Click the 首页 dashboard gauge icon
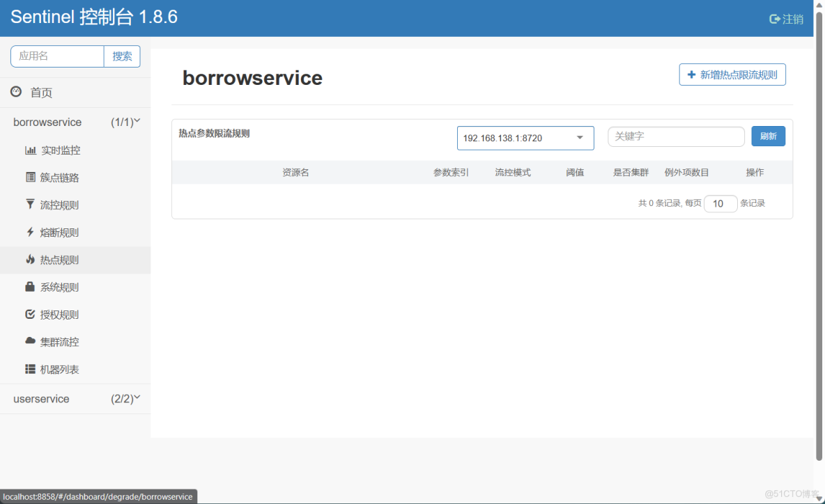This screenshot has width=825, height=504. click(15, 91)
